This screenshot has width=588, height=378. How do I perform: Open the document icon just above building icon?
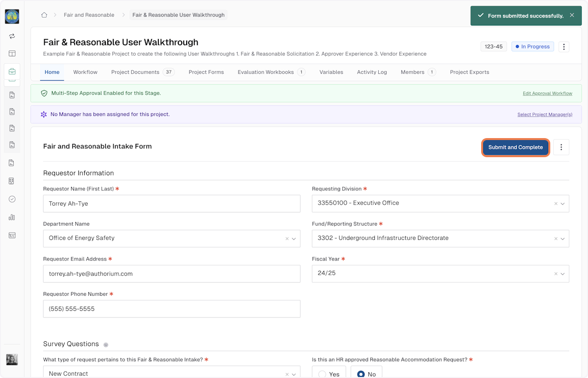click(12, 163)
